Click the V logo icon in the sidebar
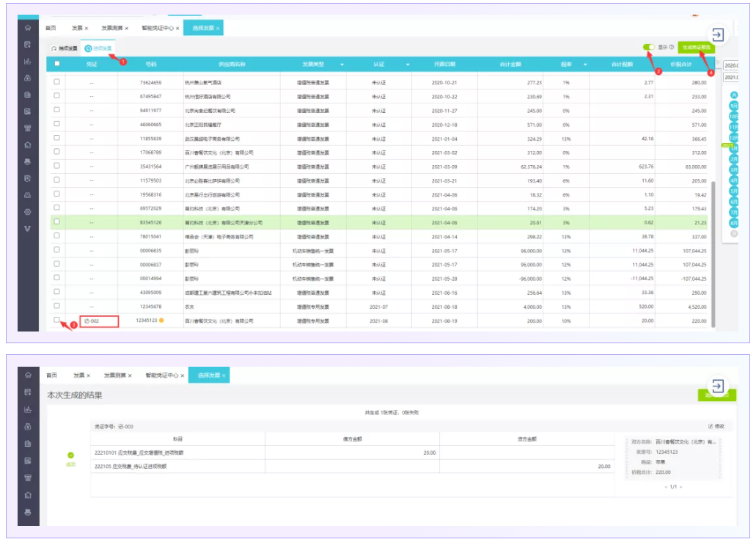This screenshot has height=542, width=756. click(27, 228)
